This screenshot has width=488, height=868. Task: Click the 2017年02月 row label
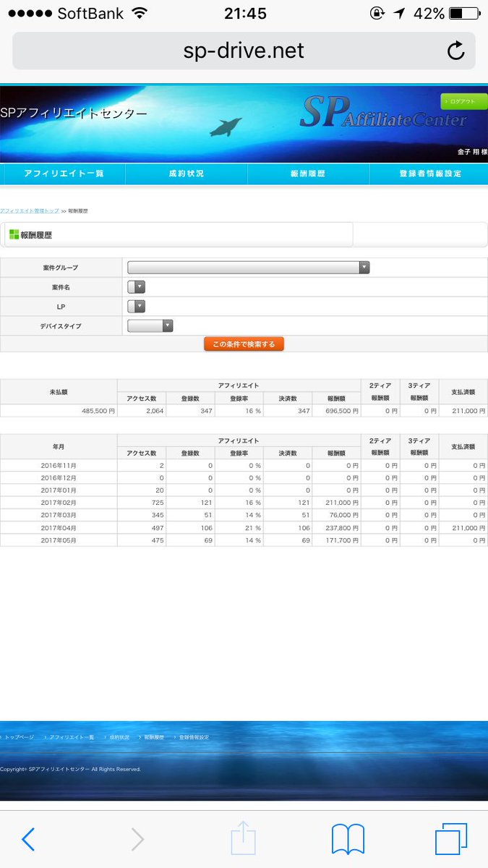coord(59,503)
